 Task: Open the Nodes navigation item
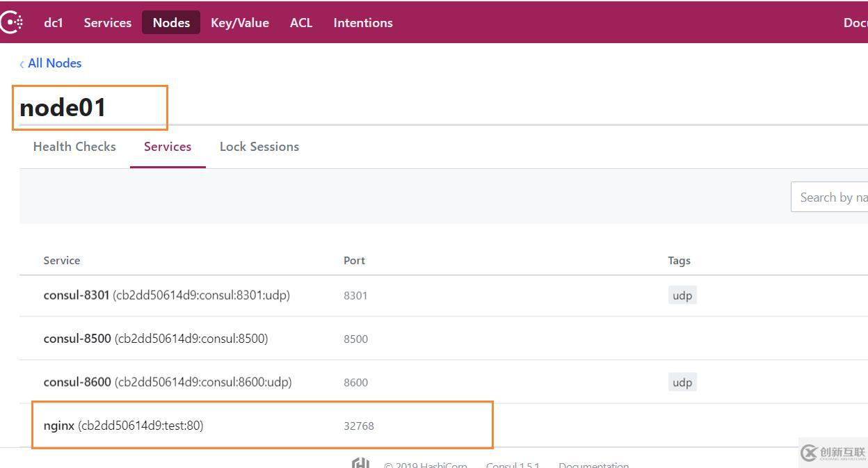tap(171, 22)
